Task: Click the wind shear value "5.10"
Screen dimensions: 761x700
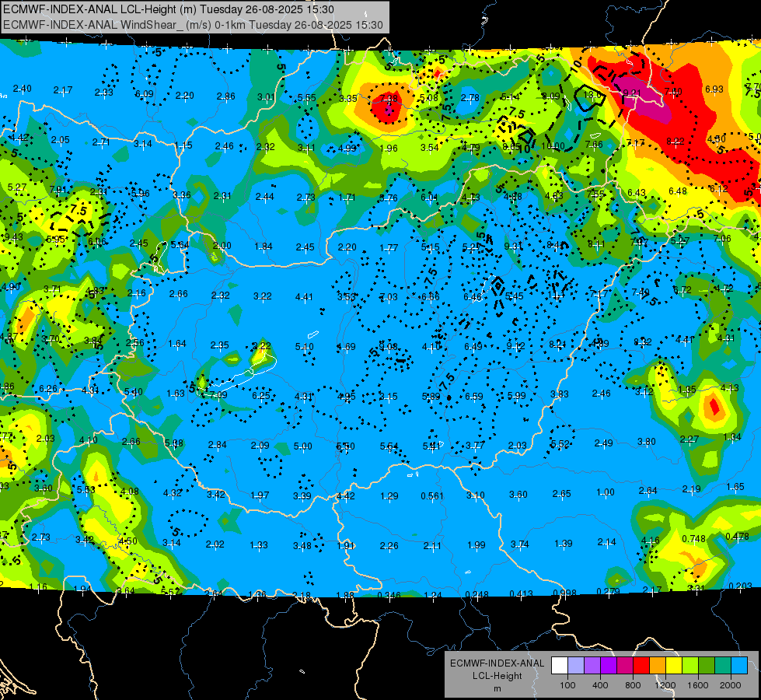Action: click(304, 347)
